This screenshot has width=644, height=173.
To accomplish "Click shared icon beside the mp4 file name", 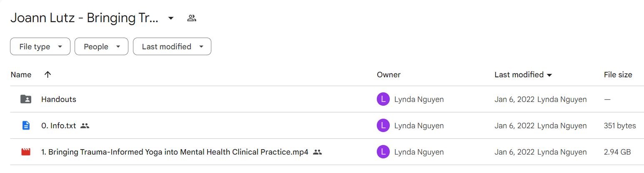I will (318, 152).
